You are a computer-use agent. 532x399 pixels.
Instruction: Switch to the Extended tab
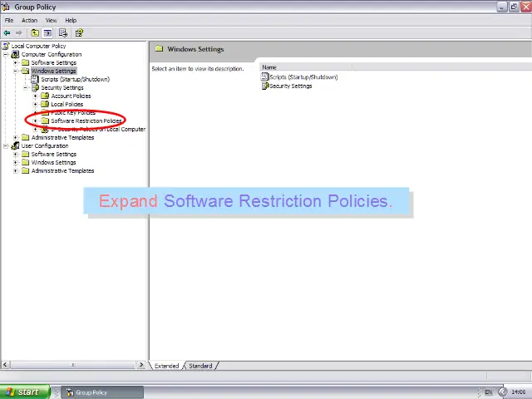pos(166,366)
